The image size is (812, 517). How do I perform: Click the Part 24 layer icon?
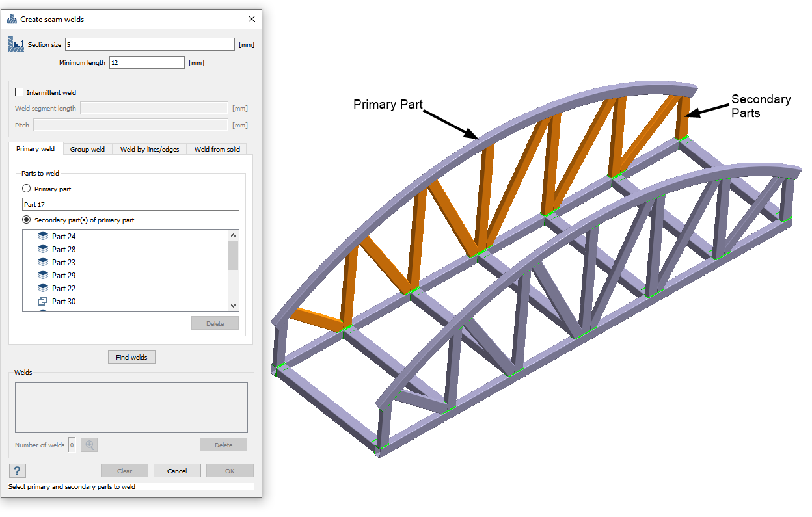[x=43, y=236]
